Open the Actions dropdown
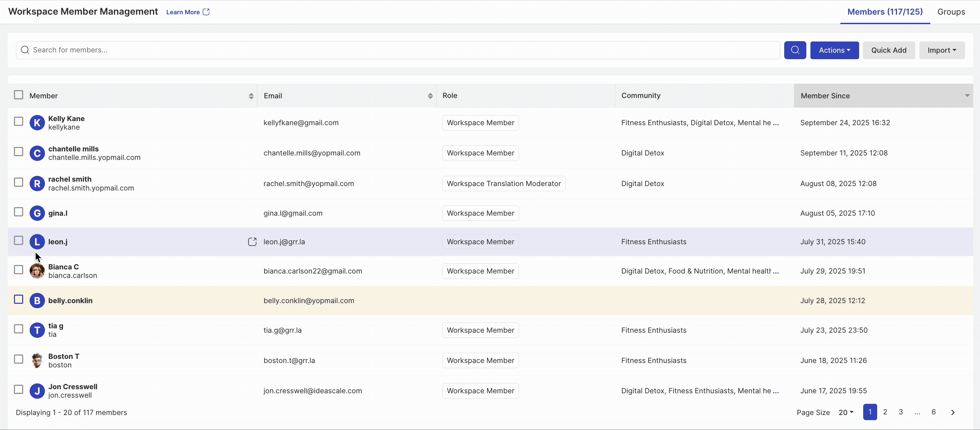 834,50
